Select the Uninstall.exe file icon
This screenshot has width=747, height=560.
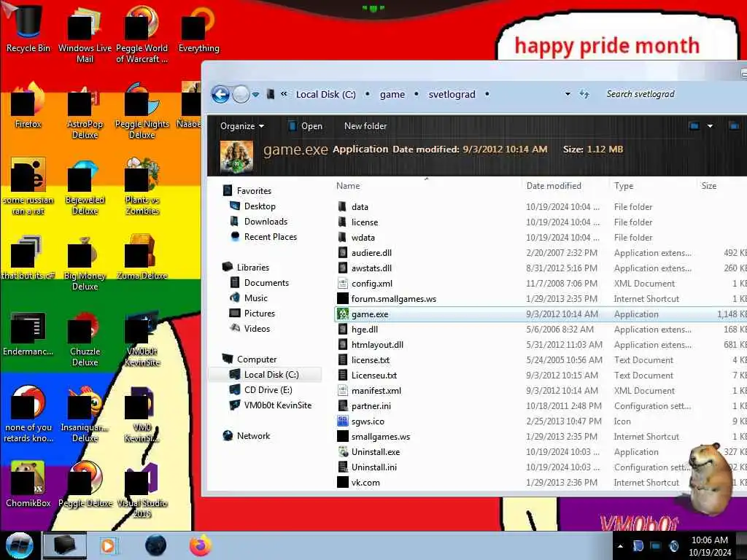pos(343,451)
